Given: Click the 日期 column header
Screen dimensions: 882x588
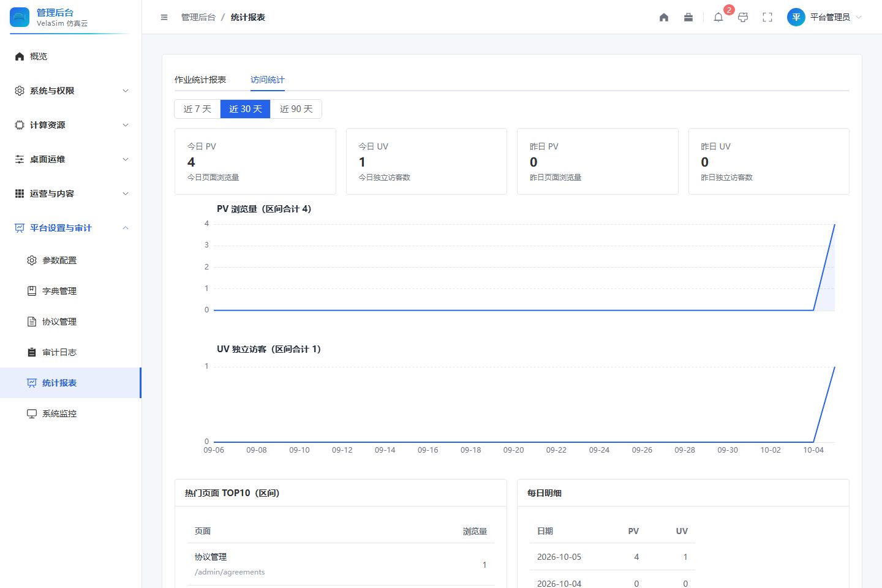Looking at the screenshot, I should pyautogui.click(x=545, y=531).
